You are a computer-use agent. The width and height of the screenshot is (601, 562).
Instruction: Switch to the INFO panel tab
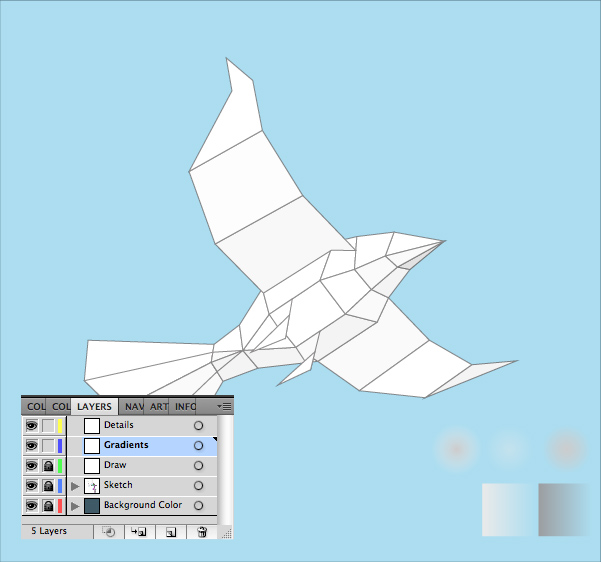click(185, 407)
